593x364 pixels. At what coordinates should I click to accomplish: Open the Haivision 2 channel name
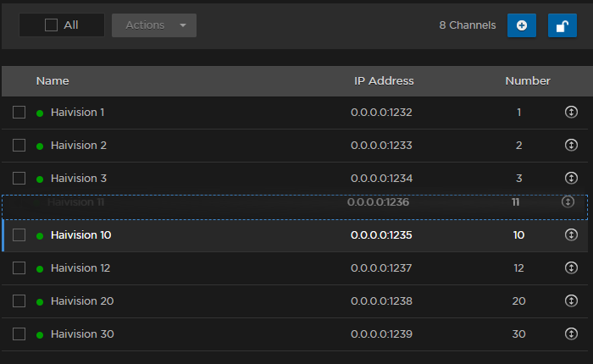point(79,145)
